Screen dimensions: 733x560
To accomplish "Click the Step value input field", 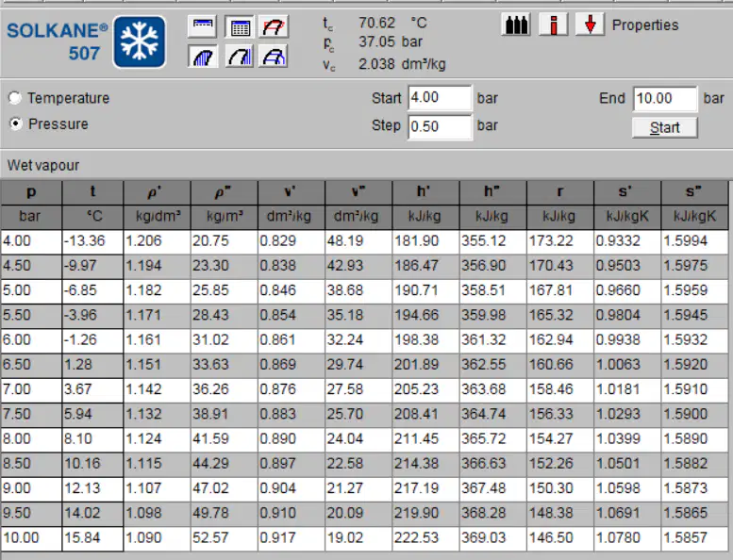I will (440, 126).
